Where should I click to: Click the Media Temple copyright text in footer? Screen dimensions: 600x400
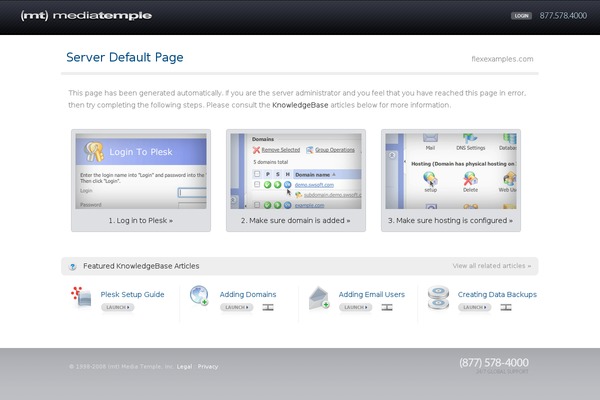[x=121, y=367]
